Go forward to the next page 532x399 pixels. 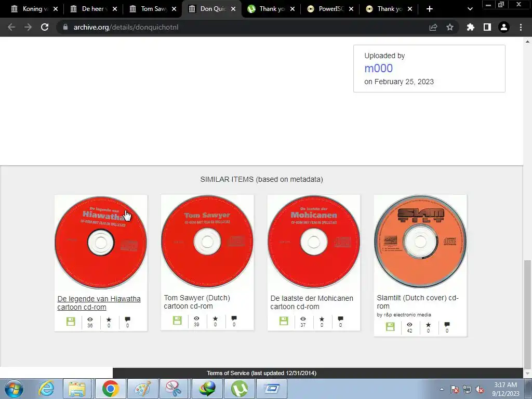click(28, 27)
